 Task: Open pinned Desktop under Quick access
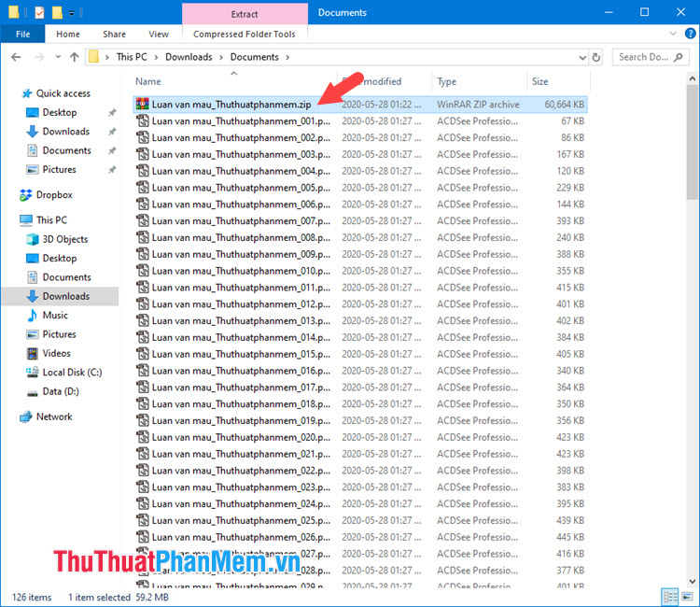60,113
